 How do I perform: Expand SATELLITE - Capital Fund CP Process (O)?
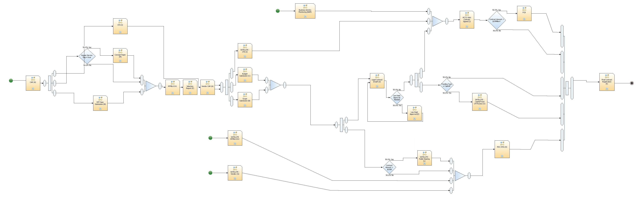point(480,109)
